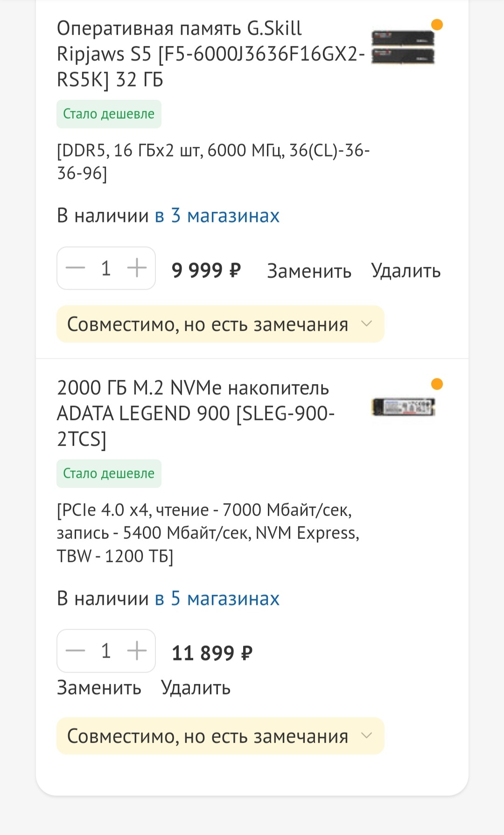The height and width of the screenshot is (835, 504).
Task: Replace the G.Skill Ripjaws S5 memory
Action: (309, 271)
